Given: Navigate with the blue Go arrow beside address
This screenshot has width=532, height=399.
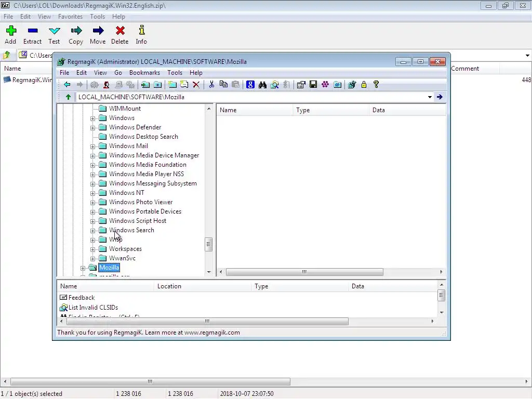Looking at the screenshot, I should click(x=440, y=97).
